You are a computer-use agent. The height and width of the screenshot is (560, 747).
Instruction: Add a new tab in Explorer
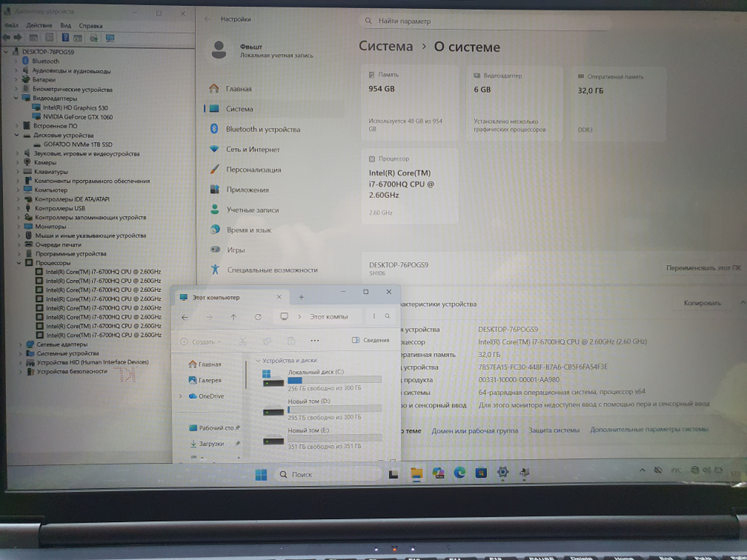coord(301,297)
